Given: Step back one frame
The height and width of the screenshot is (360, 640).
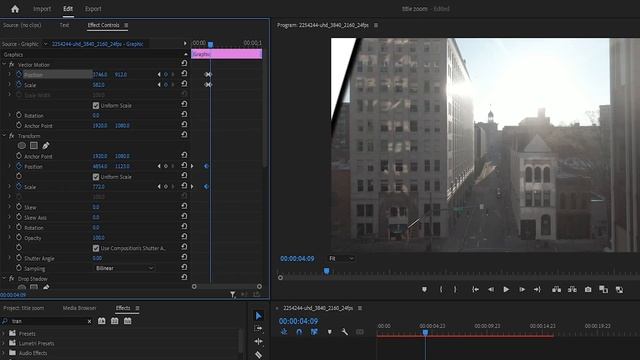Looking at the screenshot, I should (x=491, y=289).
